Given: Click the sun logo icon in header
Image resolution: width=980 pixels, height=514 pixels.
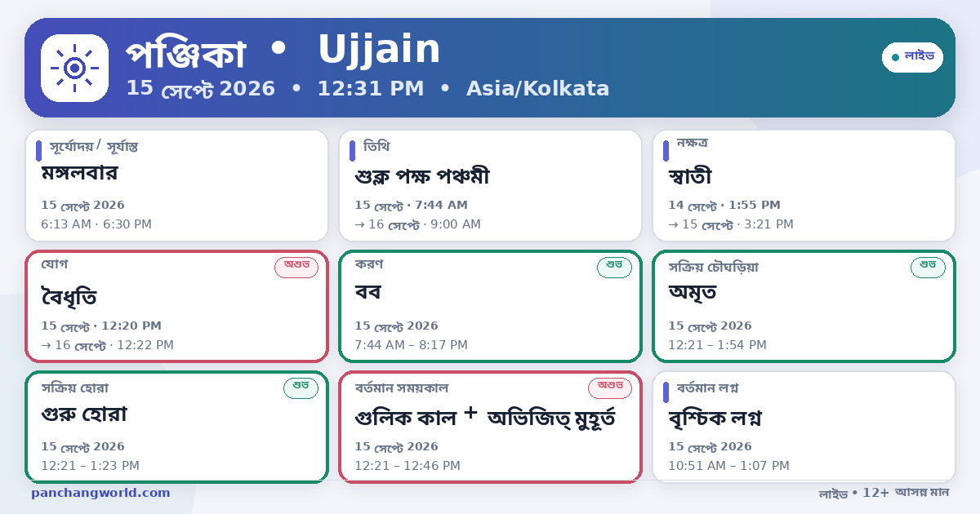Looking at the screenshot, I should pyautogui.click(x=74, y=68).
